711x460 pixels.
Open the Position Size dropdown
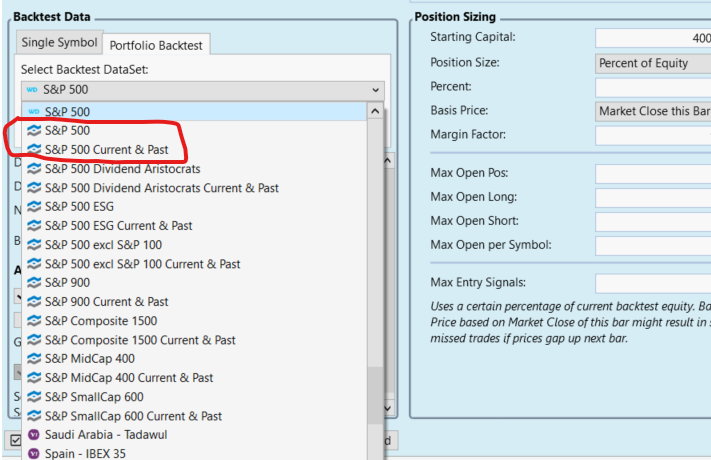[x=653, y=64]
